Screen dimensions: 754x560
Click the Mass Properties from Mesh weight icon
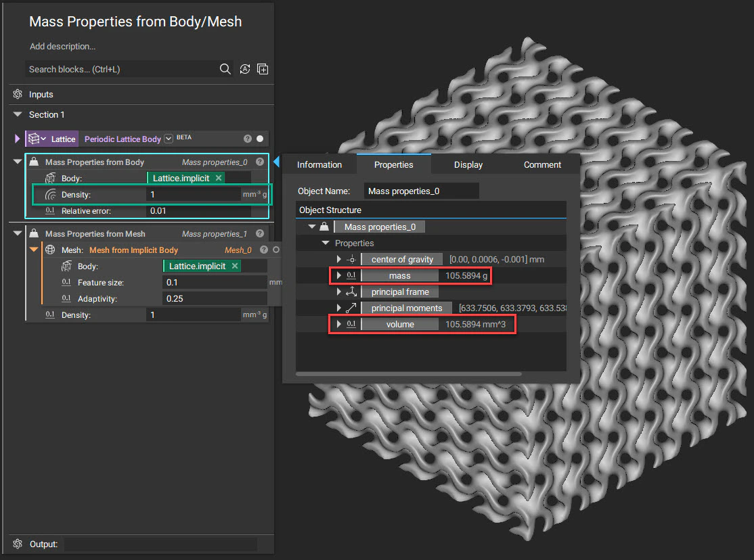34,233
